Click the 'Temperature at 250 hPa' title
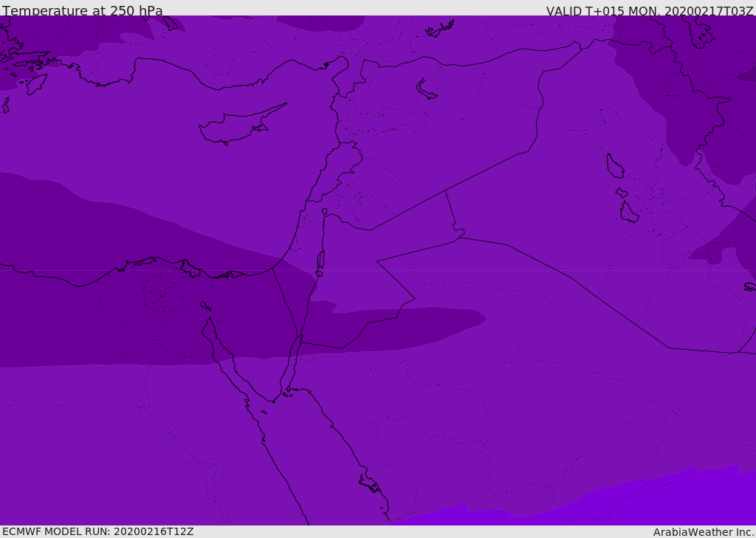The image size is (756, 538). coord(83,10)
